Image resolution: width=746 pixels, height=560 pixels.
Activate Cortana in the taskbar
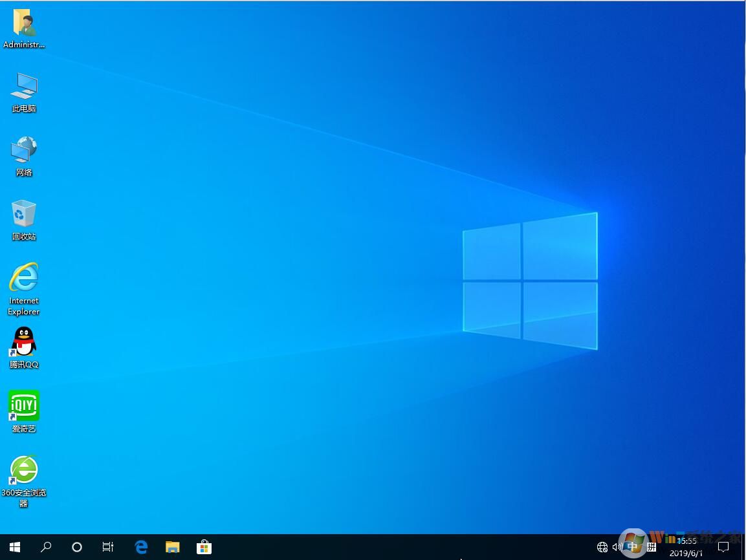[x=76, y=547]
